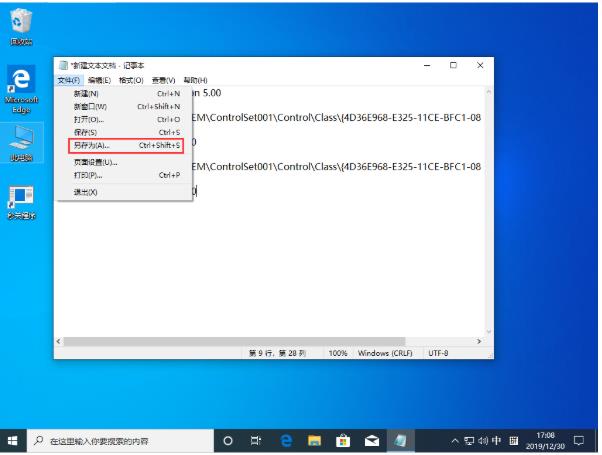Click the network tray icon

click(469, 441)
